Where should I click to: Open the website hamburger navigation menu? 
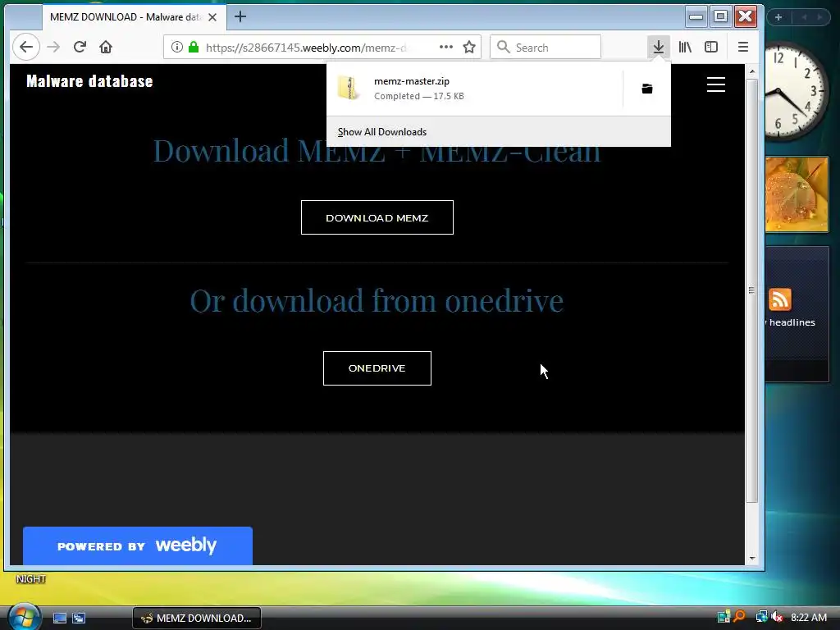point(715,84)
